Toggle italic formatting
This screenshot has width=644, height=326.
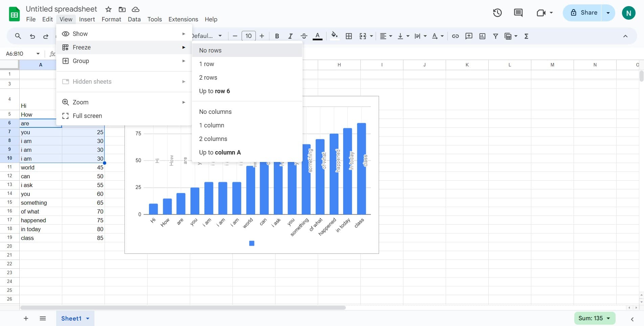click(x=290, y=36)
